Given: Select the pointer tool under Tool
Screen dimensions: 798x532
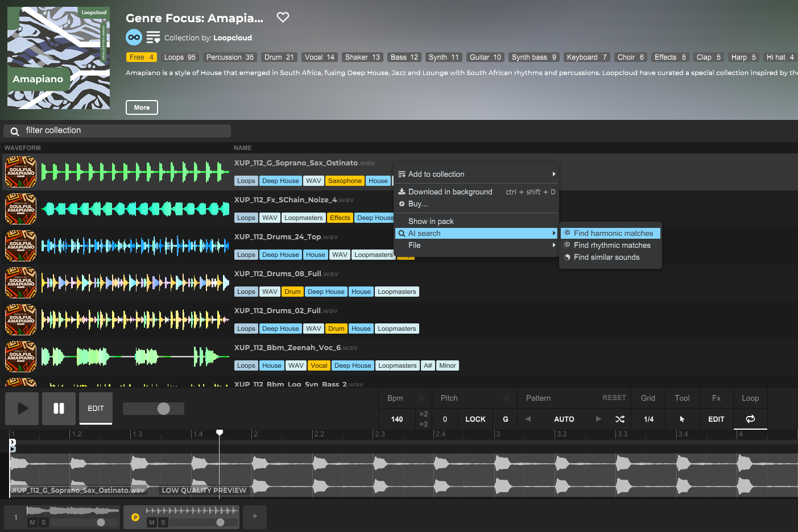Looking at the screenshot, I should 682,419.
